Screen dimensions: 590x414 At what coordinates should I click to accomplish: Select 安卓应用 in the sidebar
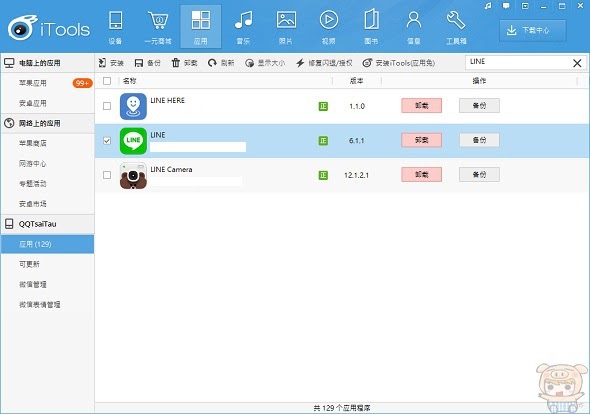tap(33, 103)
